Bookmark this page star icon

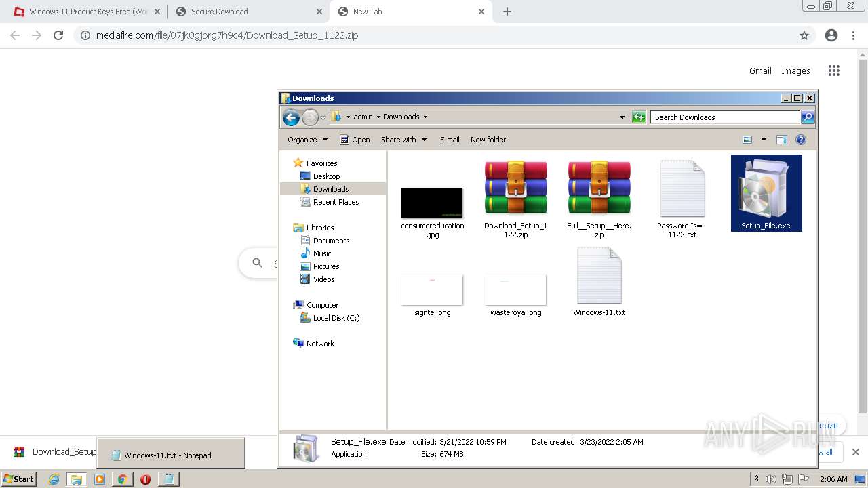(x=804, y=35)
